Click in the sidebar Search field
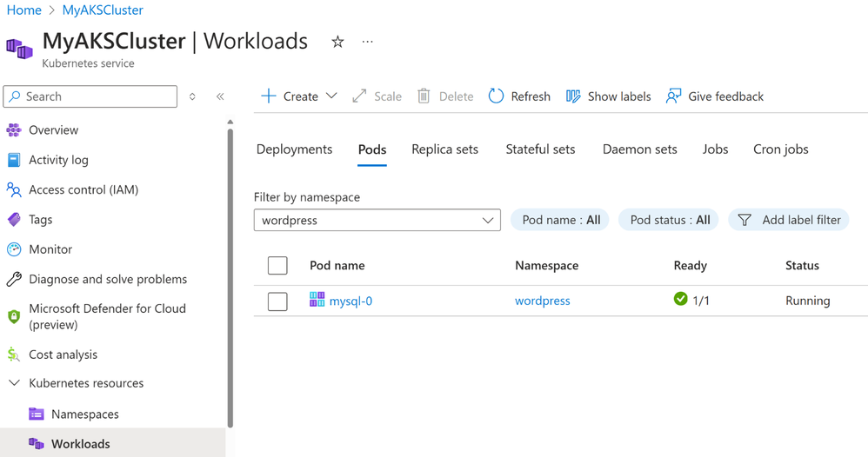This screenshot has width=868, height=457. [x=90, y=96]
